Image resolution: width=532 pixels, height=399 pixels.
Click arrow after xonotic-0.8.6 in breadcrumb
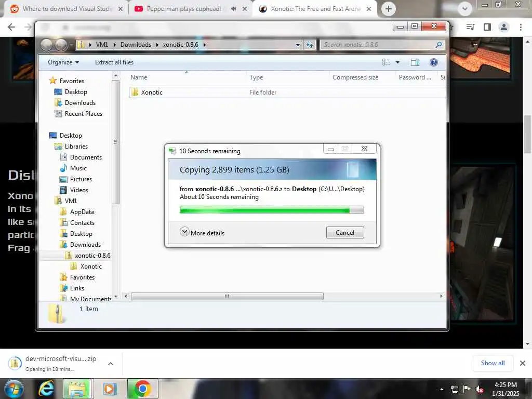tap(205, 45)
